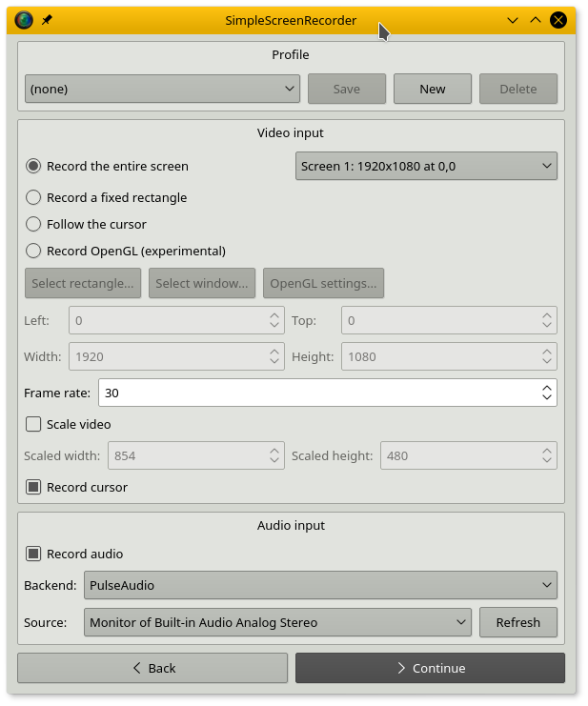Click the Frame rate input field
The width and height of the screenshot is (588, 706).
coord(314,393)
